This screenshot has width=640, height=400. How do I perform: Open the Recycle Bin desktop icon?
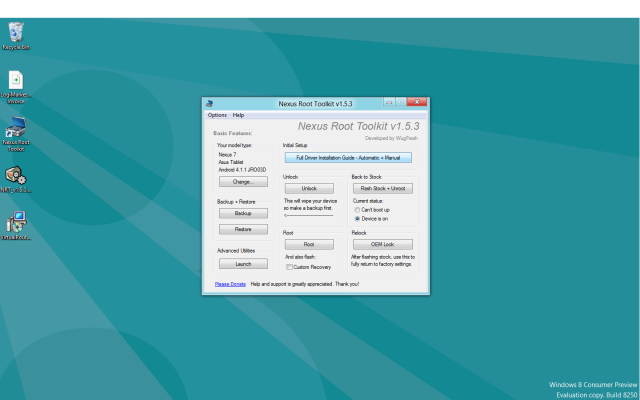coord(16,36)
